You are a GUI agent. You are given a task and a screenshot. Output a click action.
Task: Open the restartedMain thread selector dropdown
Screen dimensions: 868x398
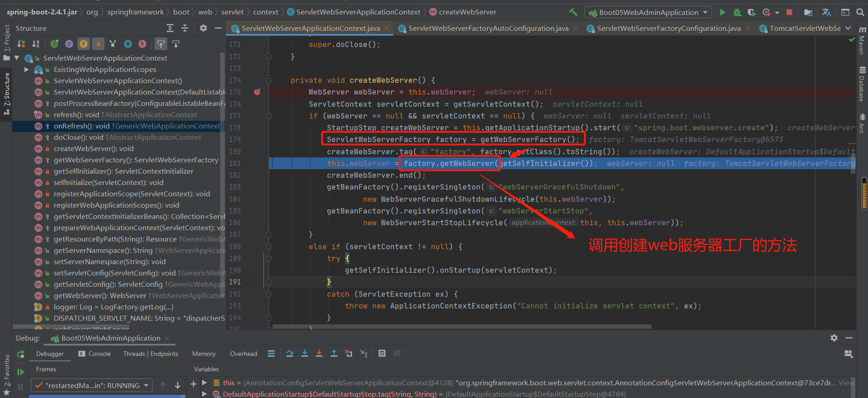point(91,385)
